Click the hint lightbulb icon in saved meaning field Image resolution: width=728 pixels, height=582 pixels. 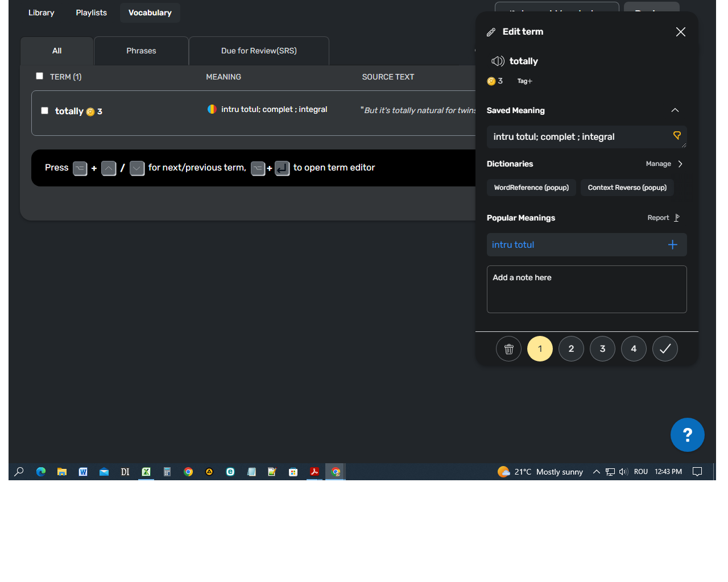point(677,135)
